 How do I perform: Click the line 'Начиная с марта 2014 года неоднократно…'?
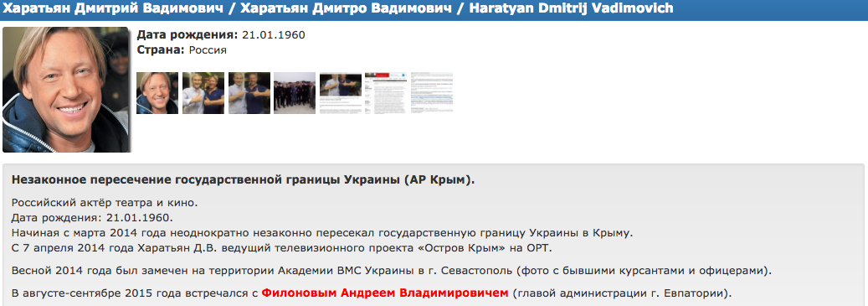321,233
